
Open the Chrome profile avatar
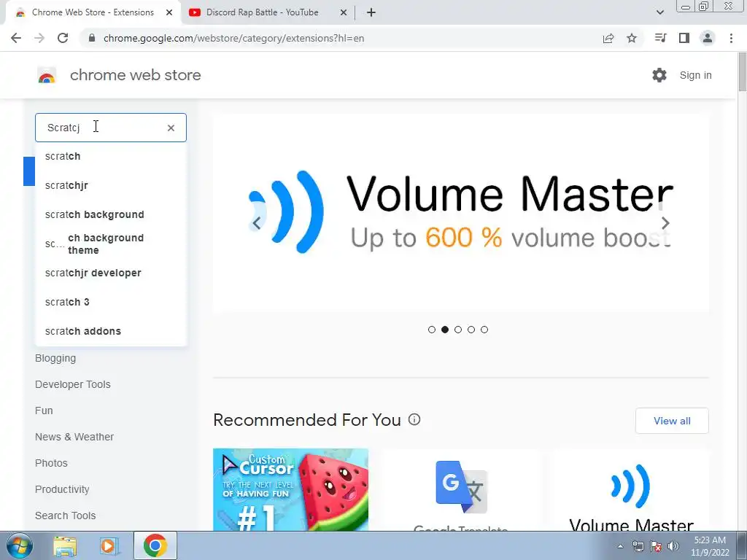click(x=708, y=38)
